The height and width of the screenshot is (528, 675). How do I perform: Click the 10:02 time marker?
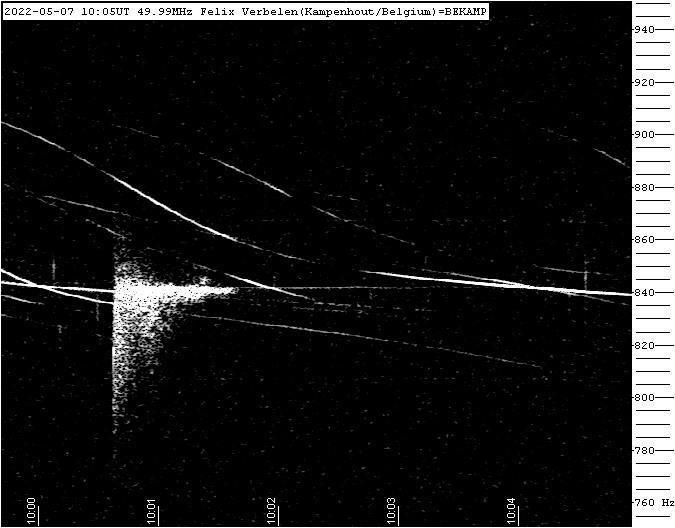[x=271, y=511]
